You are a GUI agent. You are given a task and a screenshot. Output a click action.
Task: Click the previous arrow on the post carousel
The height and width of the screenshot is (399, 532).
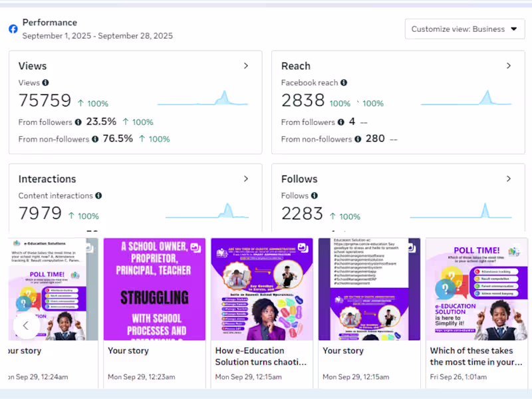tap(26, 326)
